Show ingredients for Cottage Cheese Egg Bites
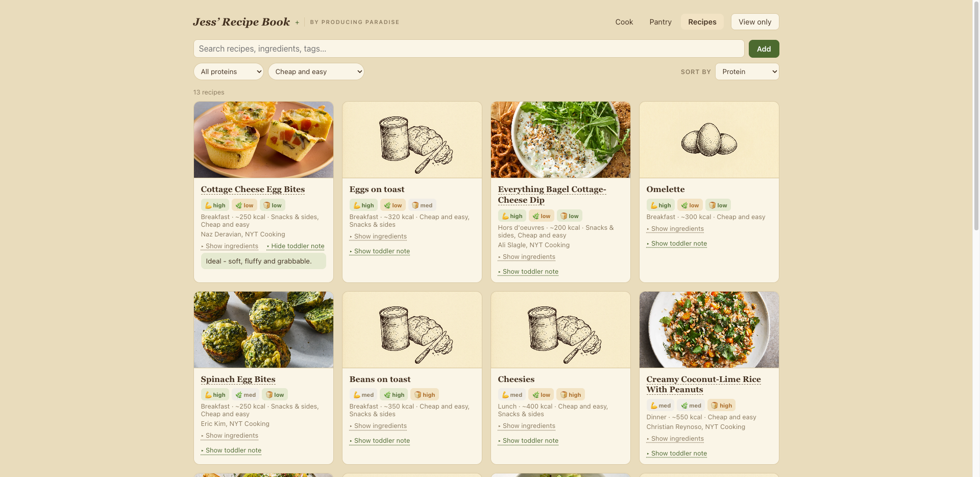 click(x=230, y=246)
